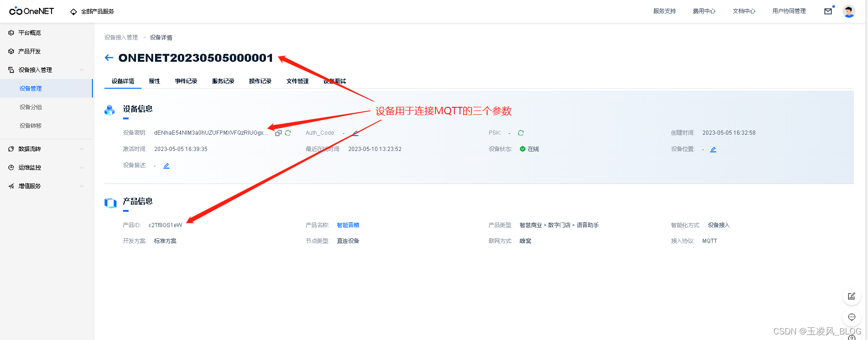Click the 产品信息 section icon

pyautogui.click(x=110, y=203)
